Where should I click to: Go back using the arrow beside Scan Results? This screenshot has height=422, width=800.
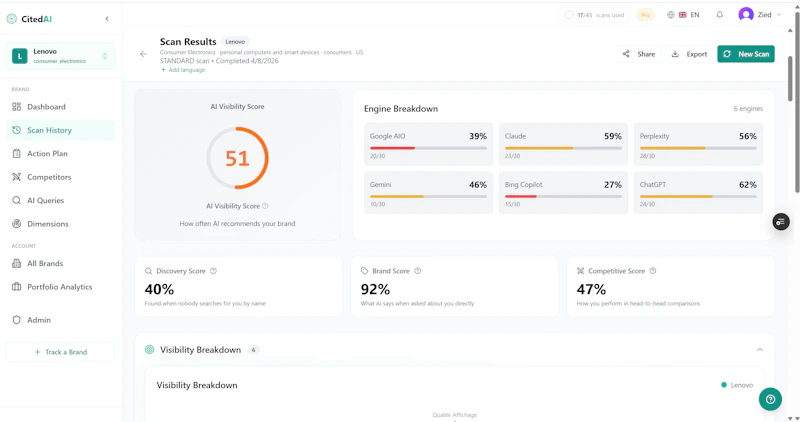(143, 54)
